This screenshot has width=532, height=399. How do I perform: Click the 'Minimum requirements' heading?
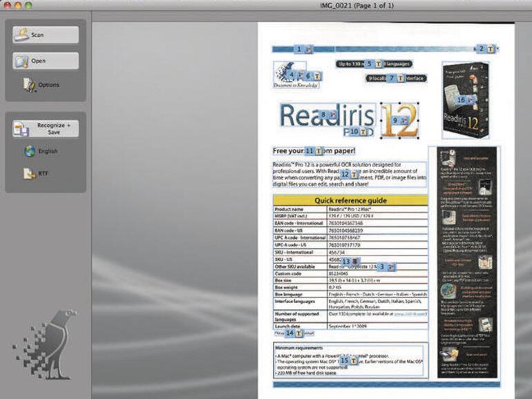tap(299, 348)
